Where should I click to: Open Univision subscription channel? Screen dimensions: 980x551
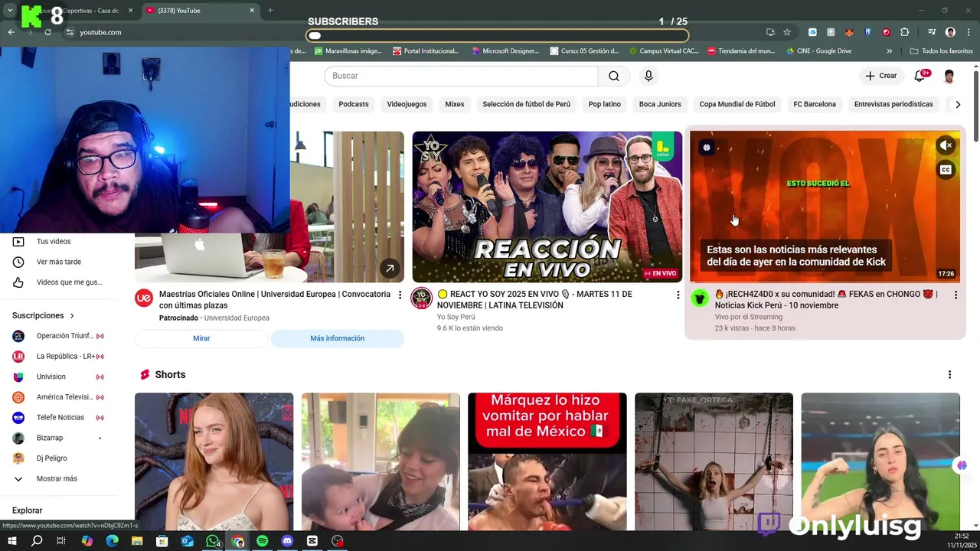tap(58, 377)
